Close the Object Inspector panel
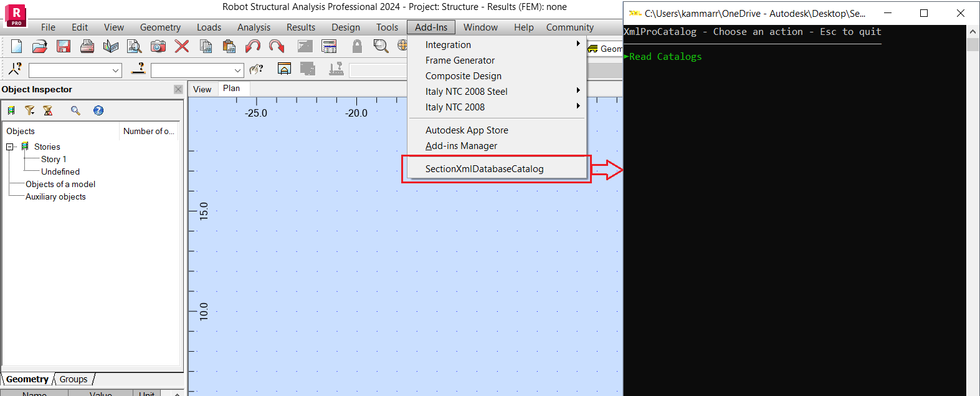 (178, 89)
